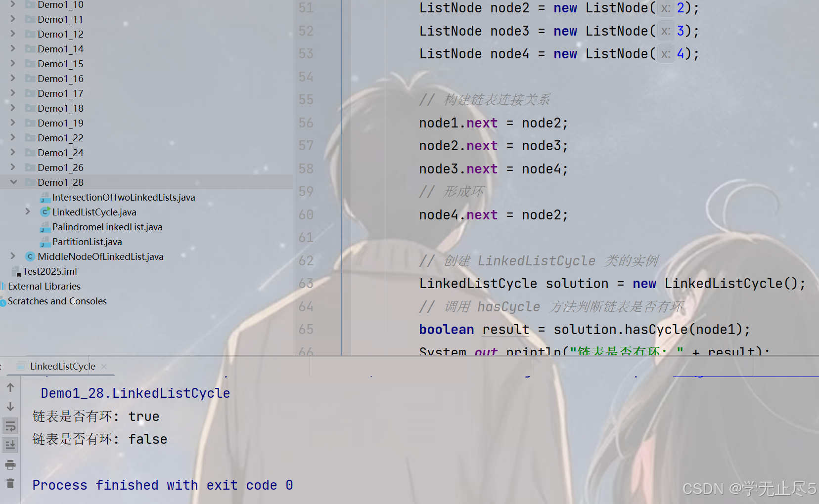Click the IntersectionOfTwoLinkedLists.java file icon
This screenshot has width=819, height=504.
point(45,198)
